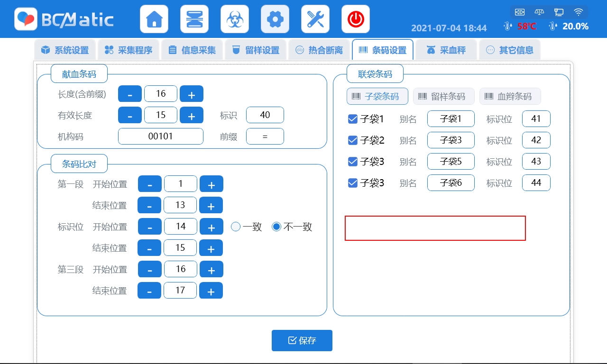The image size is (607, 364).
Task: Switch to the 采集程序 tab
Action: 129,50
